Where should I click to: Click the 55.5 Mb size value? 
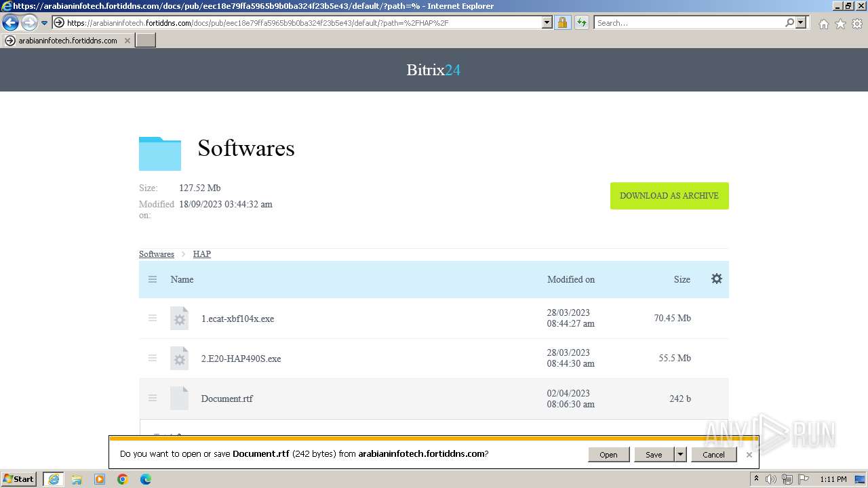click(x=675, y=358)
